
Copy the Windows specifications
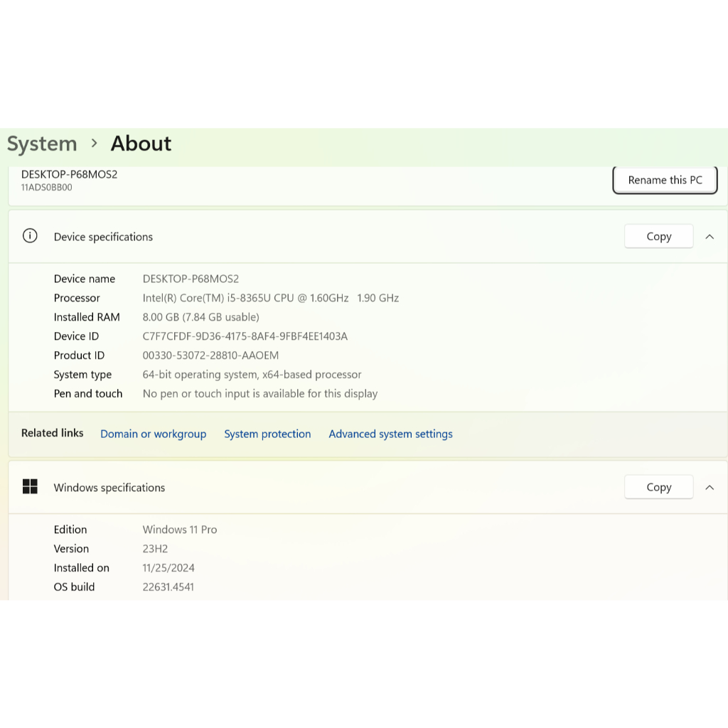[658, 488]
